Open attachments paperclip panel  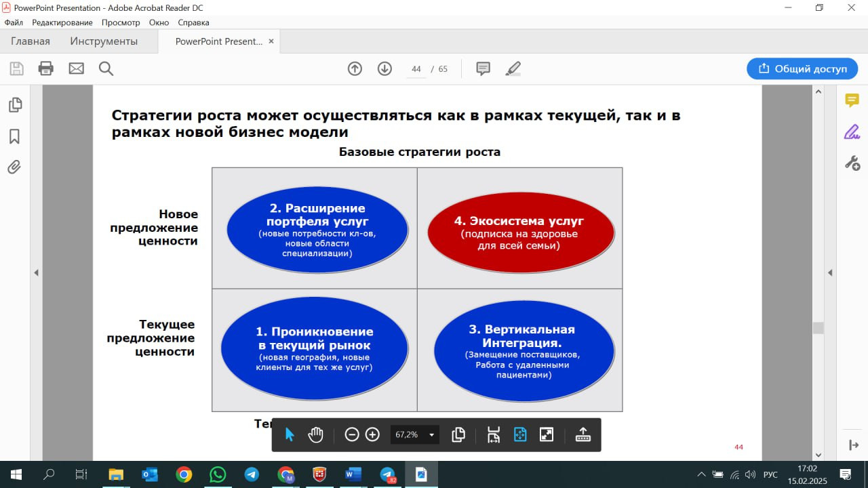click(x=14, y=167)
